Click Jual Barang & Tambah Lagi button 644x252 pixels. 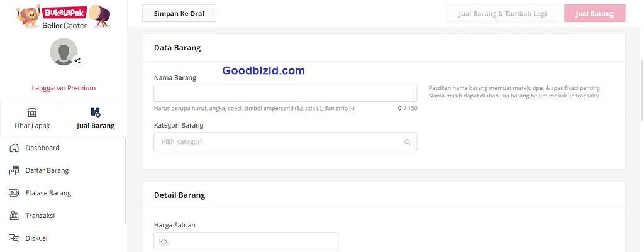[502, 13]
